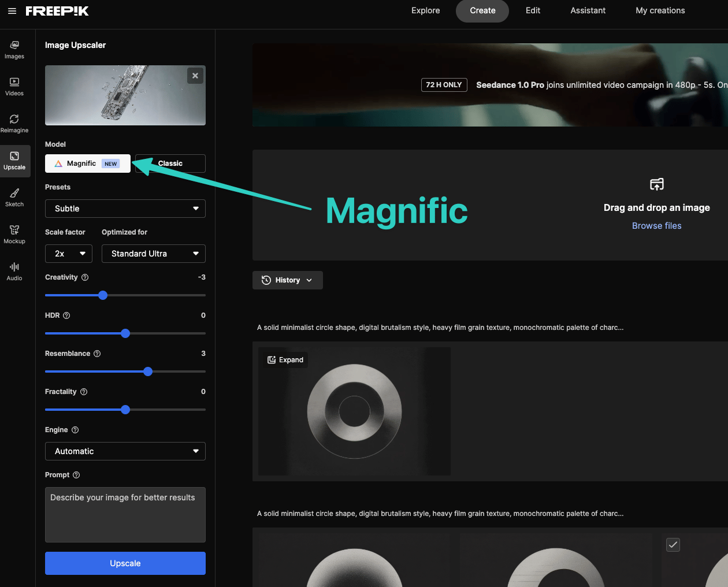
Task: Click the Freepik logo
Action: (57, 11)
